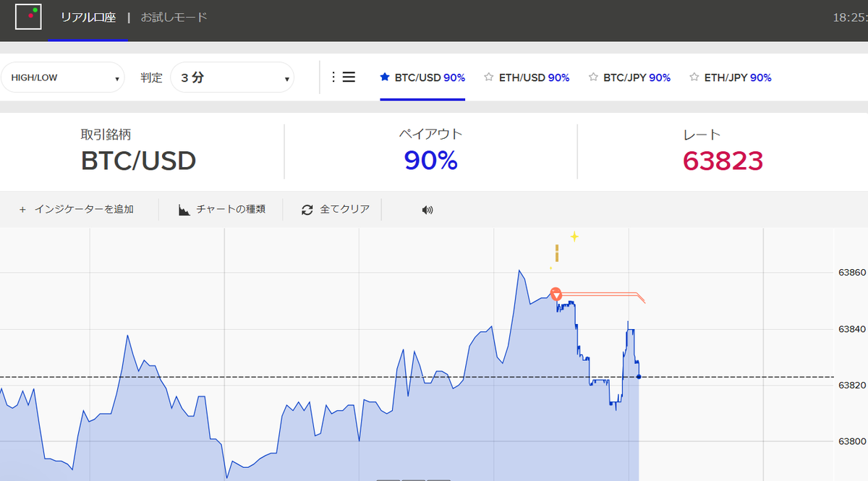Click the plus icon for indicators
Screen dimensions: 868x481
pos(22,209)
